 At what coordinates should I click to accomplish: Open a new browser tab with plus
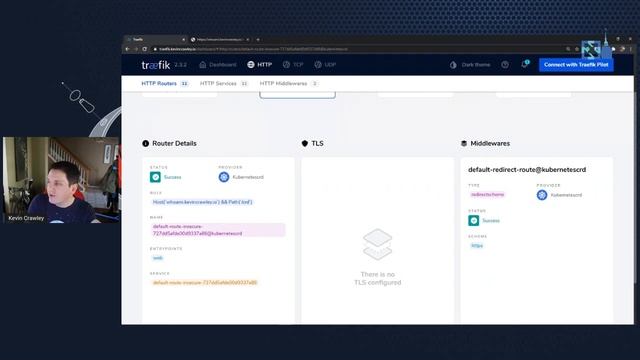[258, 40]
